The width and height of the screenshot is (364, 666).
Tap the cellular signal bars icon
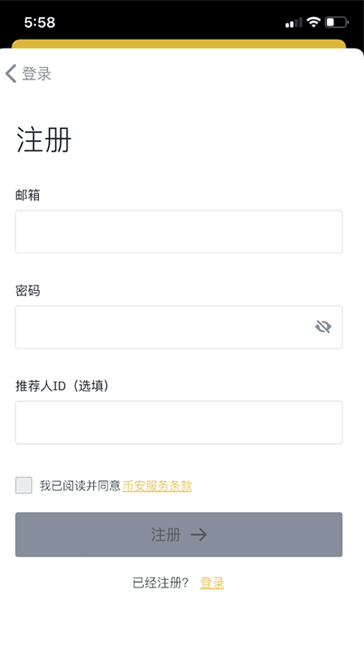(293, 23)
